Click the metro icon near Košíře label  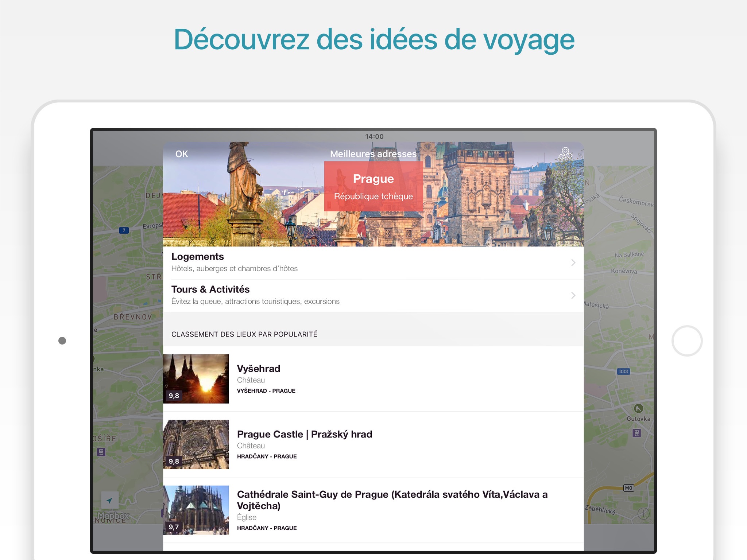(x=101, y=452)
